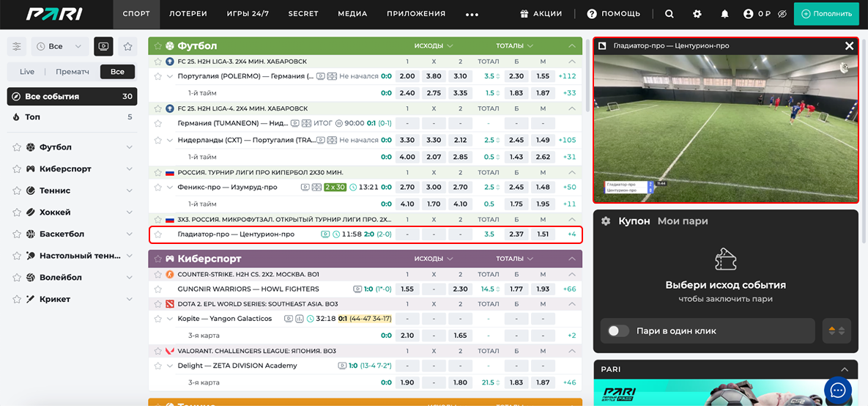
Task: Open the Лотереи menu item
Action: pos(188,14)
